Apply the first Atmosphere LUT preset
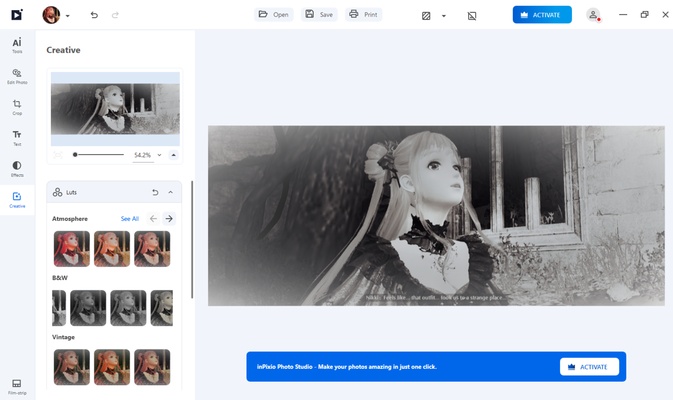This screenshot has width=673, height=400. (x=72, y=248)
